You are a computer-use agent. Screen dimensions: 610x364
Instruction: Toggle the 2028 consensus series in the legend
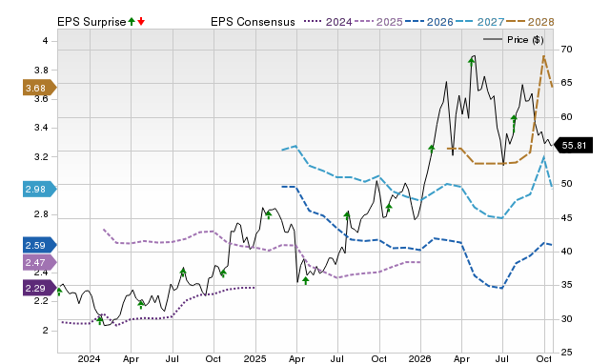530,22
